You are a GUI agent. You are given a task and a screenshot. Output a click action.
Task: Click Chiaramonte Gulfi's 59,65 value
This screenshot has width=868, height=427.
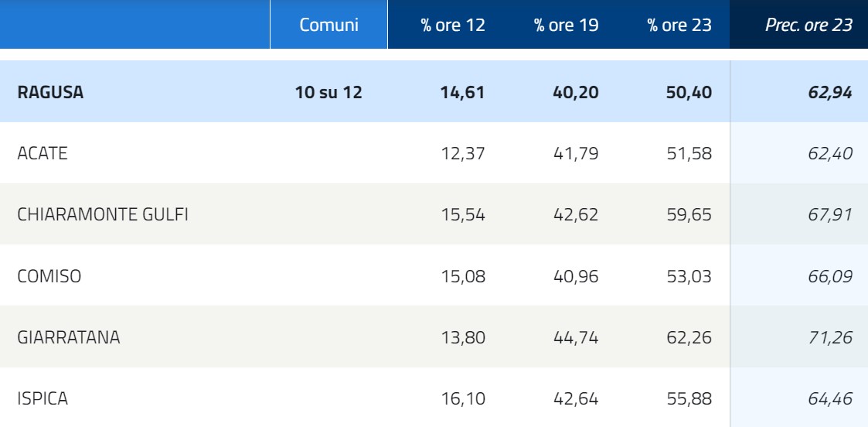[689, 214]
